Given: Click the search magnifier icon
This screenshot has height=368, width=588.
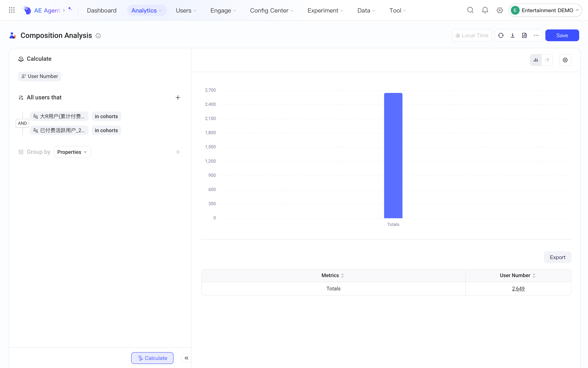Looking at the screenshot, I should 470,10.
